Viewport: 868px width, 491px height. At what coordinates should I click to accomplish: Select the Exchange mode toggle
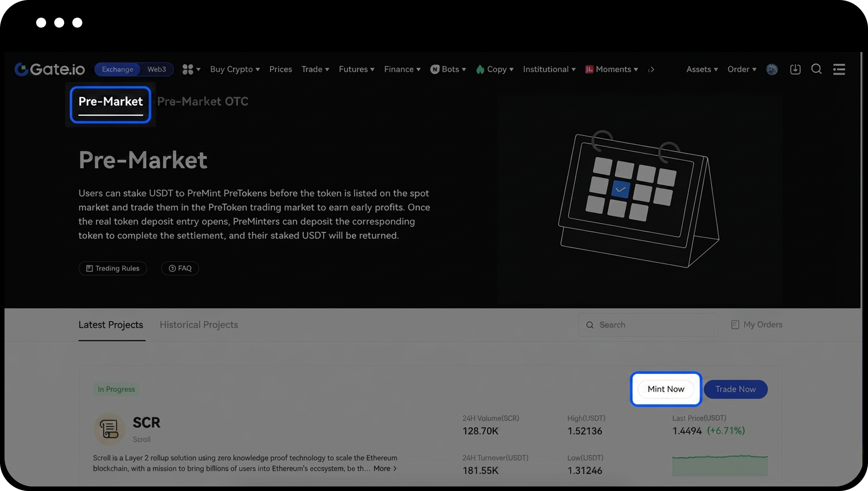pos(118,69)
